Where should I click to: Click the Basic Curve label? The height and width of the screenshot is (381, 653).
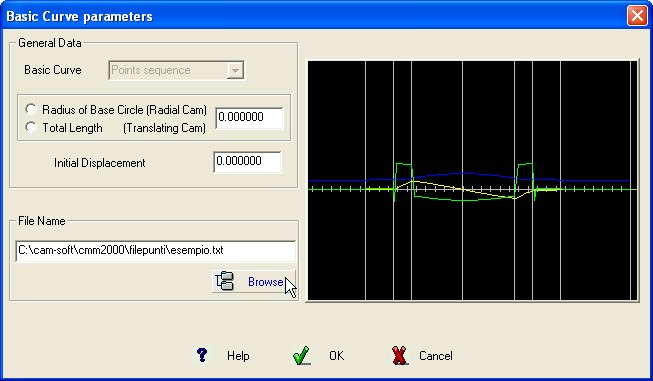pos(52,70)
